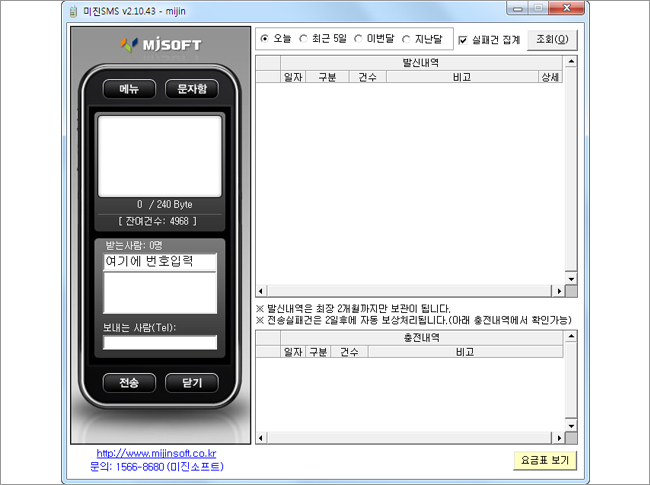This screenshot has height=485, width=650.
Task: Click the recipient list box
Action: 160,293
